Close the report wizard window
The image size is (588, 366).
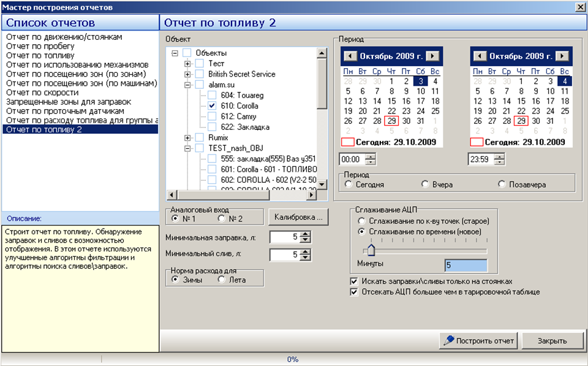(580, 7)
